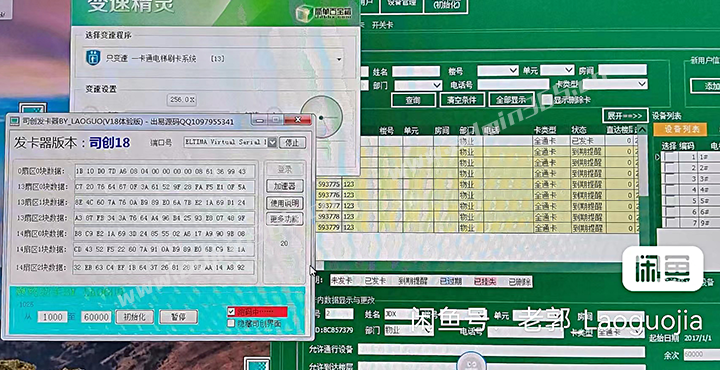This screenshot has width=720, height=370.
Task: Check the selection box for device 4#
Action: [x=672, y=190]
